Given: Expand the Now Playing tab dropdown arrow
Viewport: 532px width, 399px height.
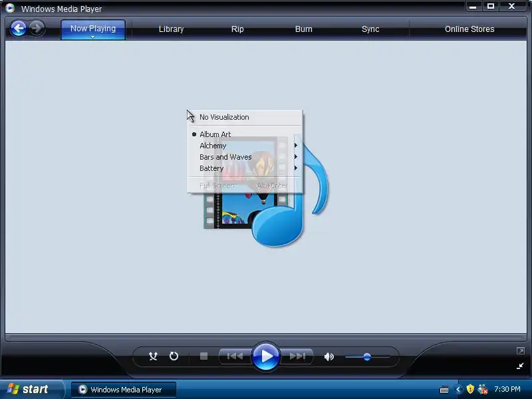Looking at the screenshot, I should pos(92,37).
